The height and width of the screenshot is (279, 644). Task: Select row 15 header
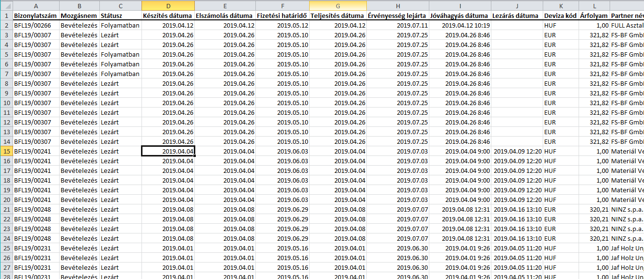point(6,151)
